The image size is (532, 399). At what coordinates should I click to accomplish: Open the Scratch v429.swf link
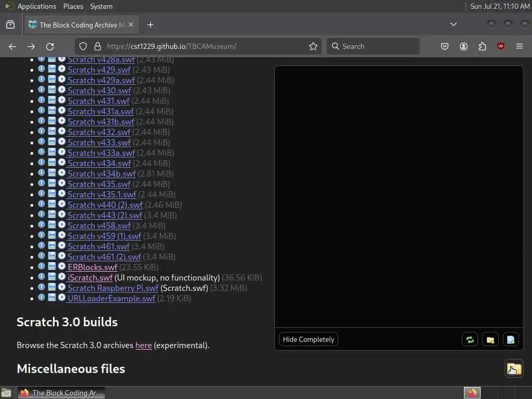click(99, 70)
